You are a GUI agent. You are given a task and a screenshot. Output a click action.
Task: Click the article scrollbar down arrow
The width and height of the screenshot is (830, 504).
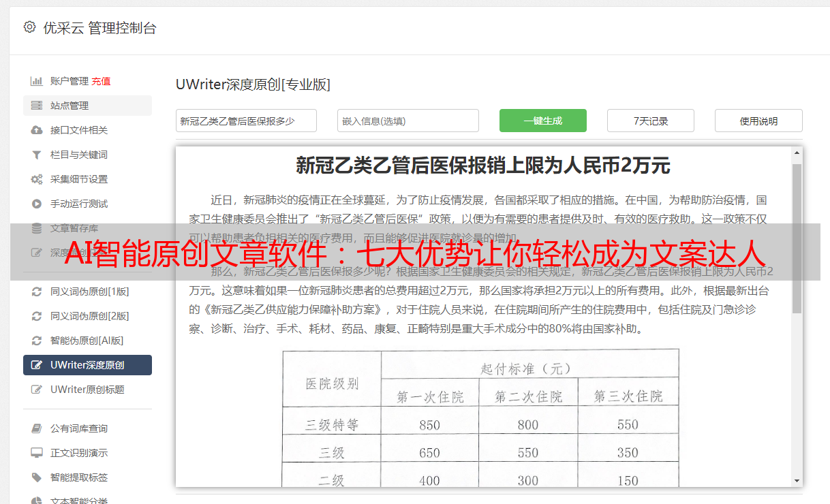797,480
